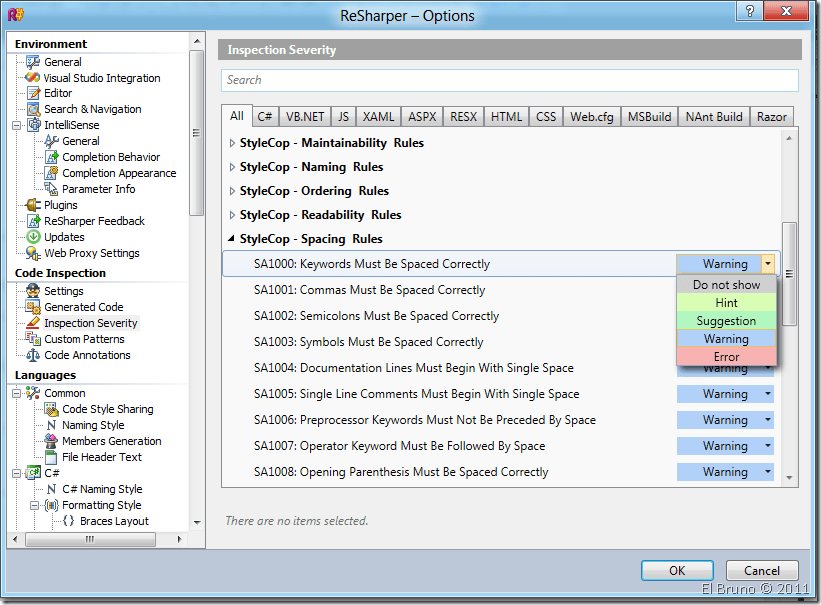Expand StyleCop - Naming Rules group
821x605 pixels.
coord(233,167)
